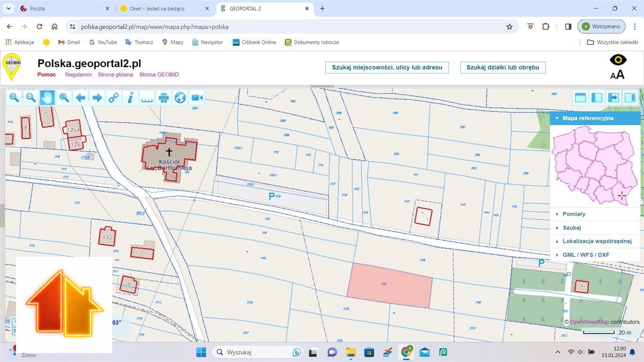Go to previous map view arrow

click(81, 98)
